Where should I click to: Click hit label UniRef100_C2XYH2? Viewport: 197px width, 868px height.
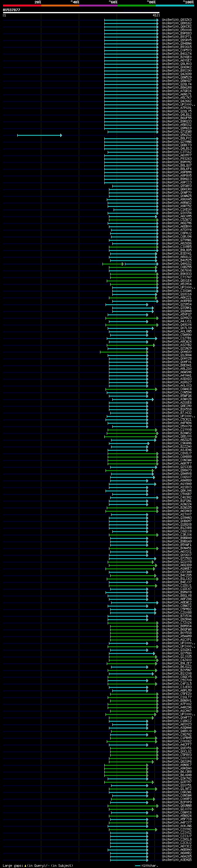(x=177, y=829)
